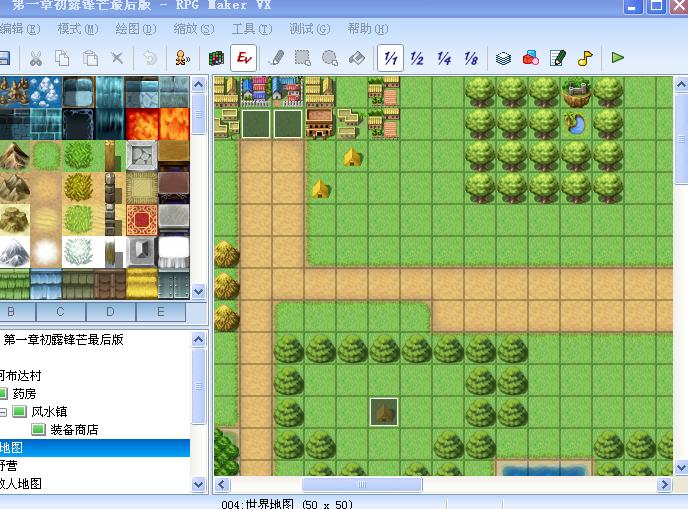The width and height of the screenshot is (688, 509).
Task: Set map zoom to 1/8 scale
Action: click(471, 58)
